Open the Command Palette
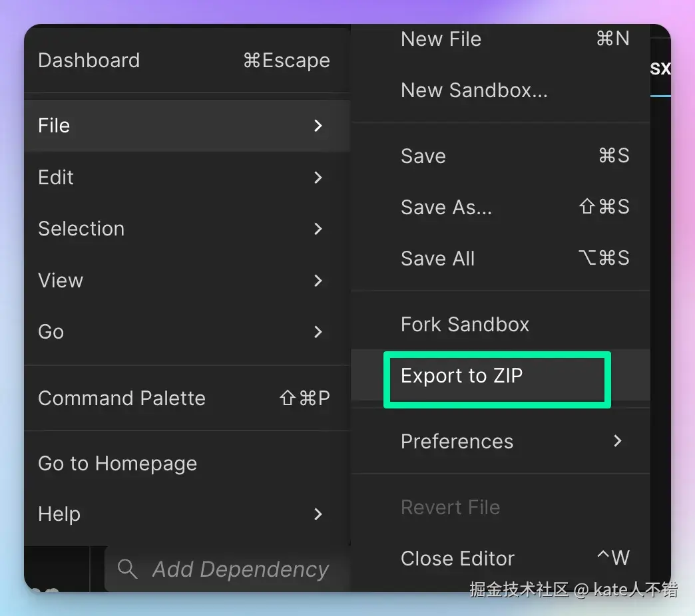 coord(184,398)
